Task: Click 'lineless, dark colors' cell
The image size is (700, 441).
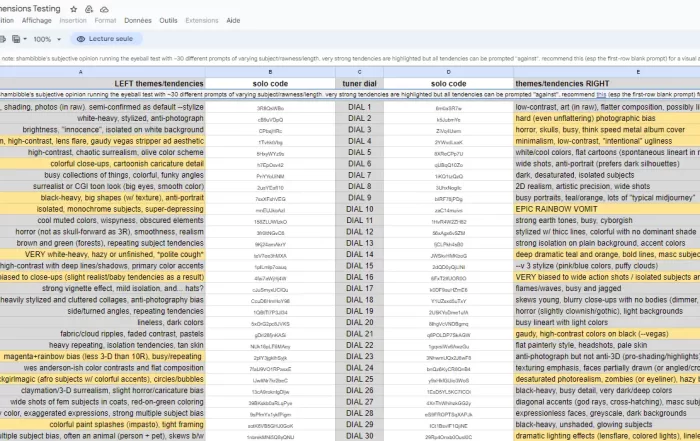Action: (x=102, y=322)
